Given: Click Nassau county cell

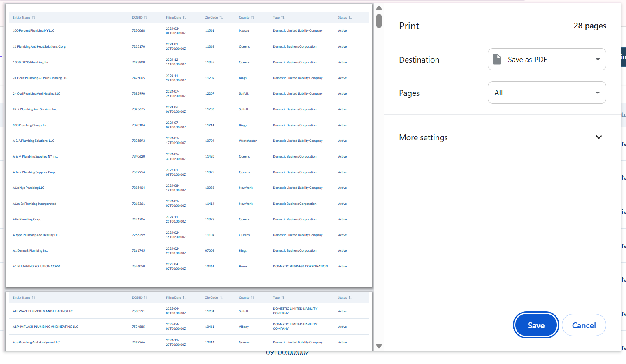Looking at the screenshot, I should tap(244, 30).
